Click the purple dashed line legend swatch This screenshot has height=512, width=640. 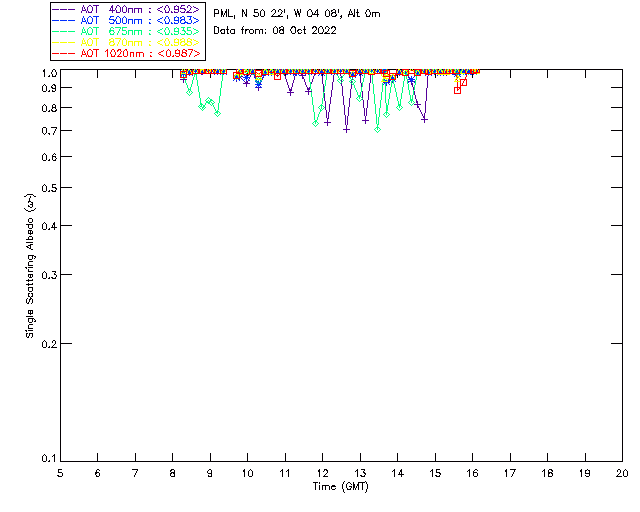pos(64,9)
